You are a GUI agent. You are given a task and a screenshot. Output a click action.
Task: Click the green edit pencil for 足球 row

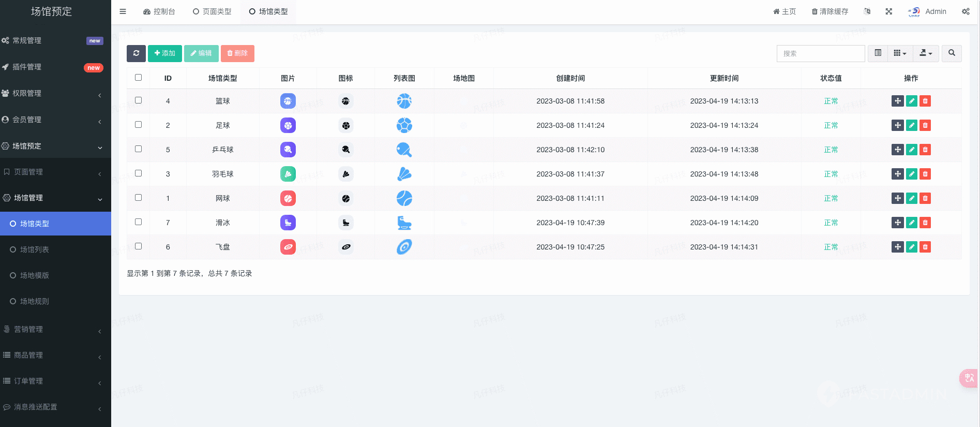(911, 125)
